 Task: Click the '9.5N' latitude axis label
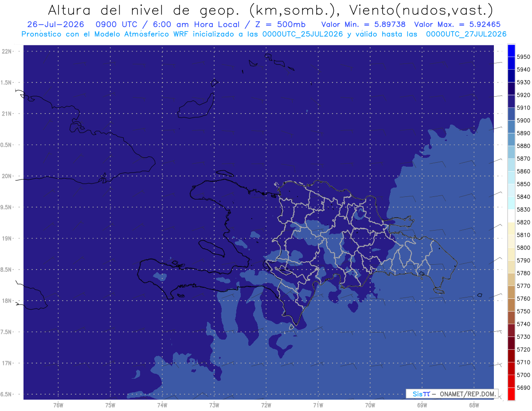pos(6,207)
